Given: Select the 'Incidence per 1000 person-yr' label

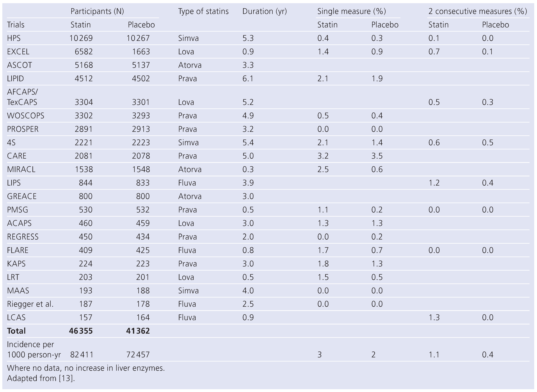Looking at the screenshot, I should click(x=34, y=350).
